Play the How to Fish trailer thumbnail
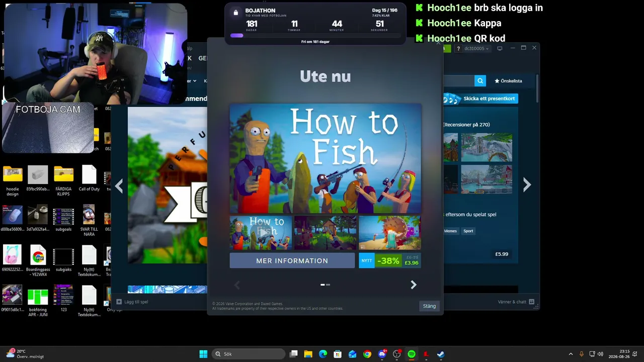 pyautogui.click(x=261, y=233)
